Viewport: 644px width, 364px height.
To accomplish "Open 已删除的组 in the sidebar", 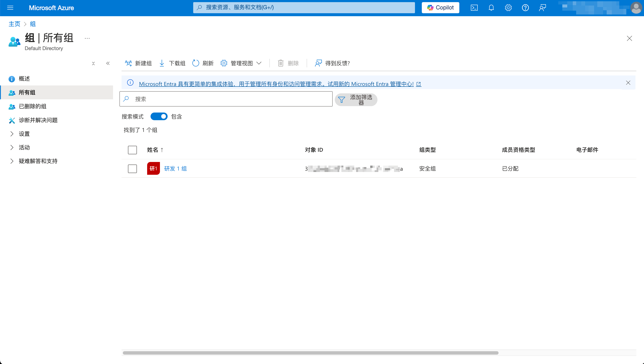I will [x=32, y=106].
